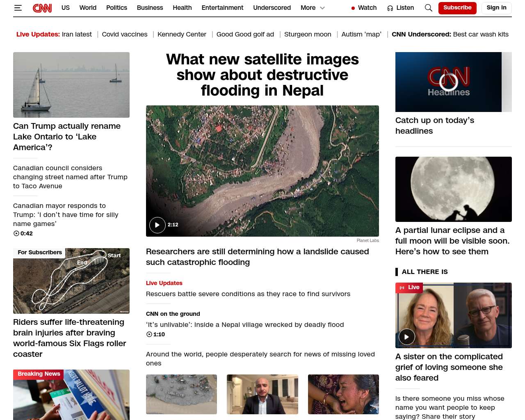Open the World section
Screen dimensions: 525x420
point(88,8)
